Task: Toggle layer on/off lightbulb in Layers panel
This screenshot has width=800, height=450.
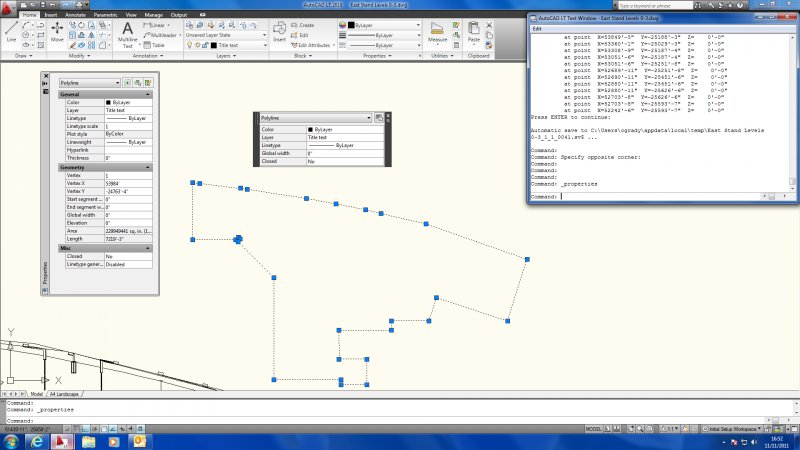Action: [x=190, y=45]
